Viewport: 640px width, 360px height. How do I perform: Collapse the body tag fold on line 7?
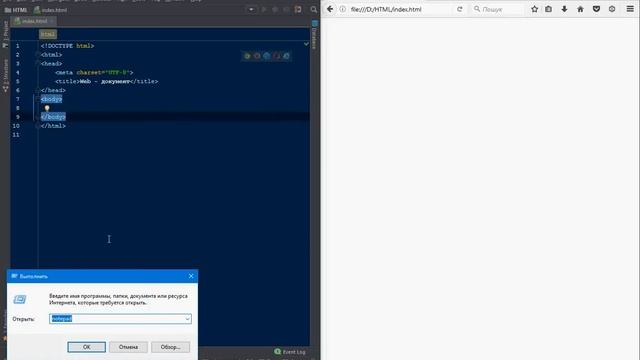pyautogui.click(x=38, y=99)
